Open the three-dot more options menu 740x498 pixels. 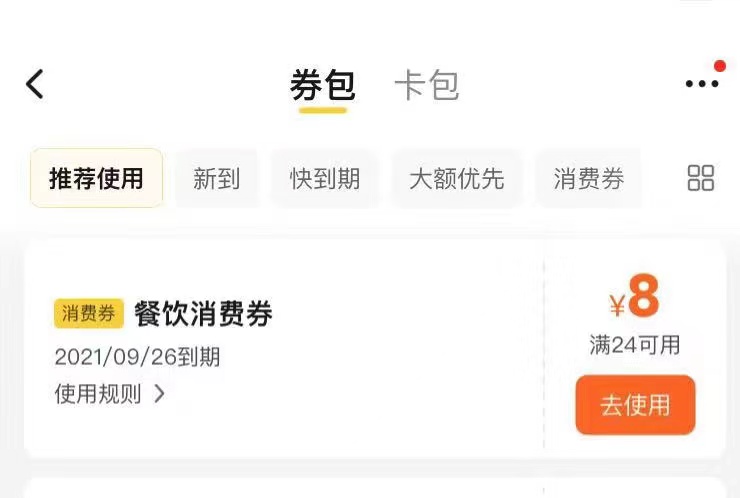coord(702,84)
